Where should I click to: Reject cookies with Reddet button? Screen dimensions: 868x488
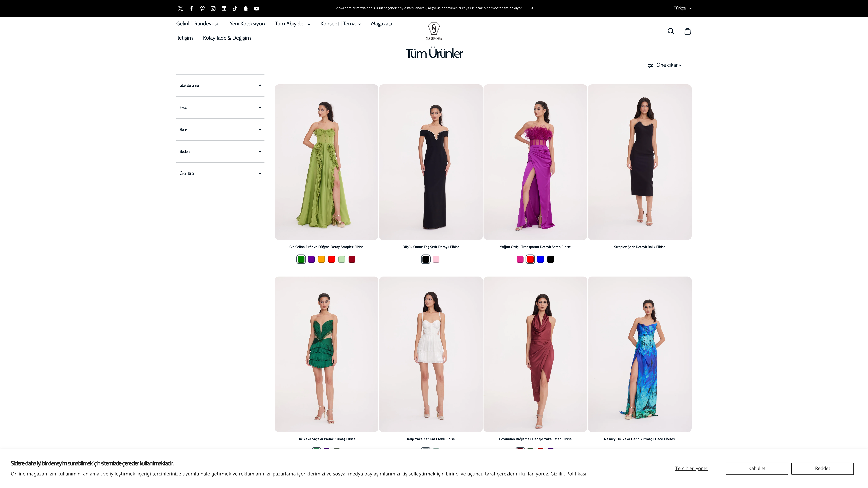pyautogui.click(x=822, y=468)
